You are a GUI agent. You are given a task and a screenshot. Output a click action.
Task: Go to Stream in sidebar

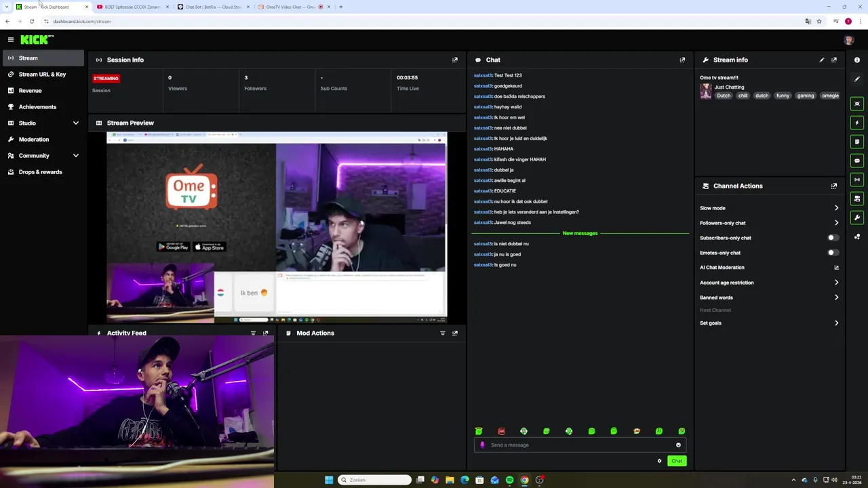tap(43, 58)
